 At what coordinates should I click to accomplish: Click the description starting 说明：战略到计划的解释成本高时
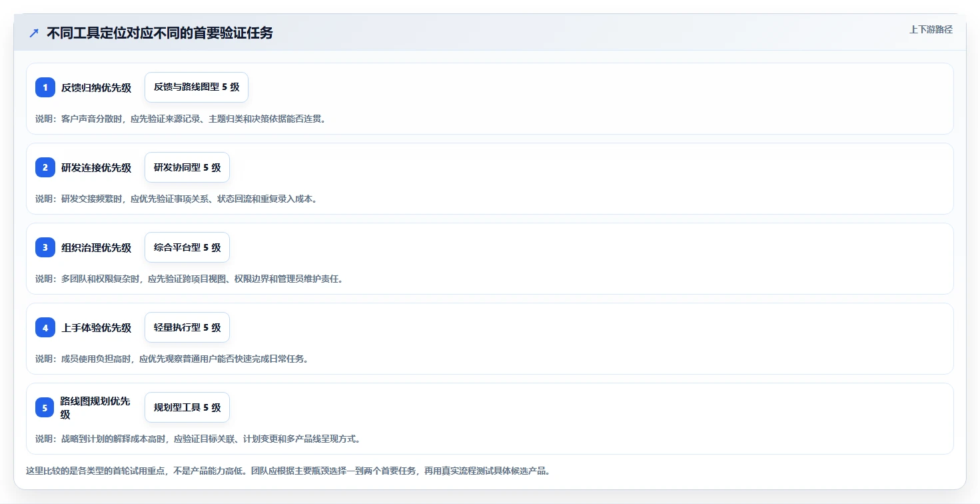[198, 439]
